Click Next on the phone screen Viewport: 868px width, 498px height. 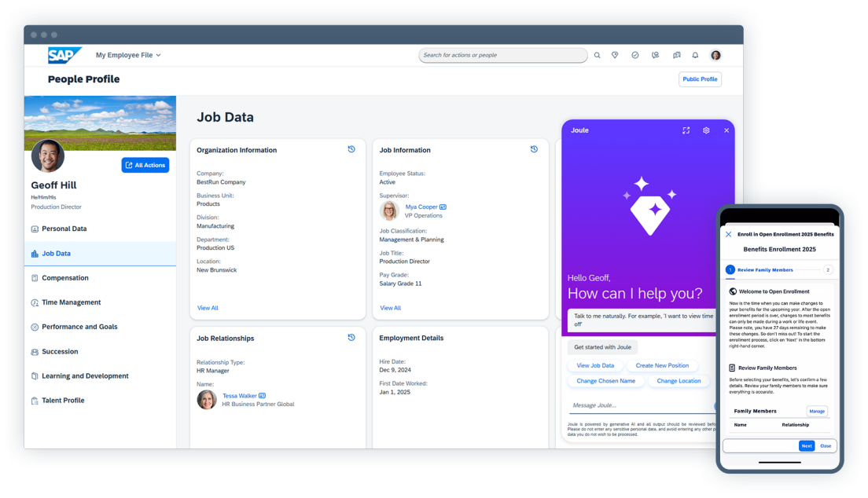pos(807,446)
